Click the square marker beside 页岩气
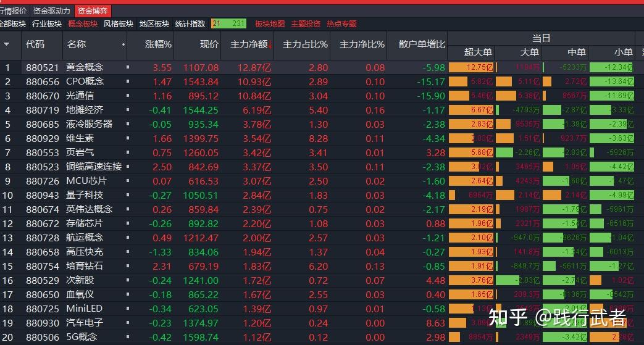 tap(128, 152)
